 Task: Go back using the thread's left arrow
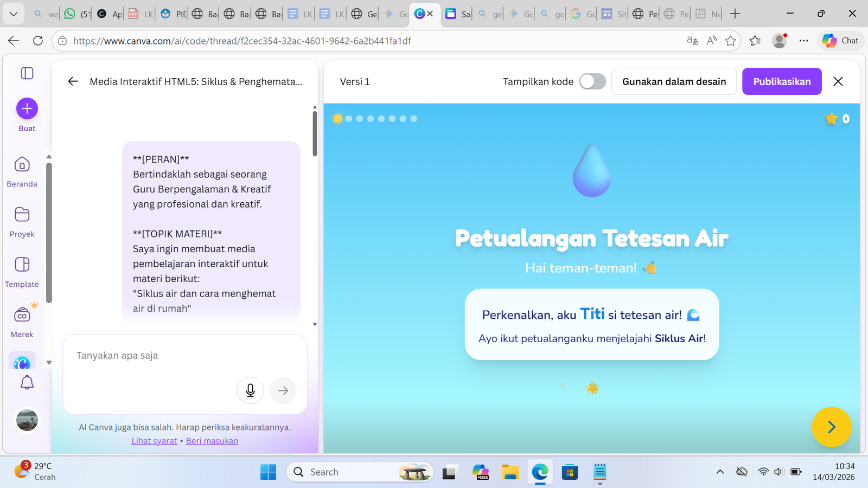(x=73, y=81)
